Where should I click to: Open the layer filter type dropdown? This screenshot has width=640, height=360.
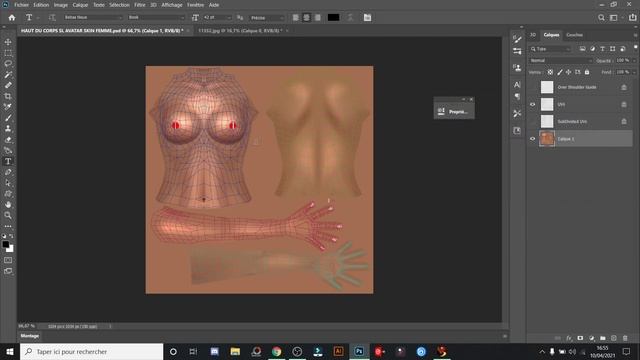coord(550,49)
